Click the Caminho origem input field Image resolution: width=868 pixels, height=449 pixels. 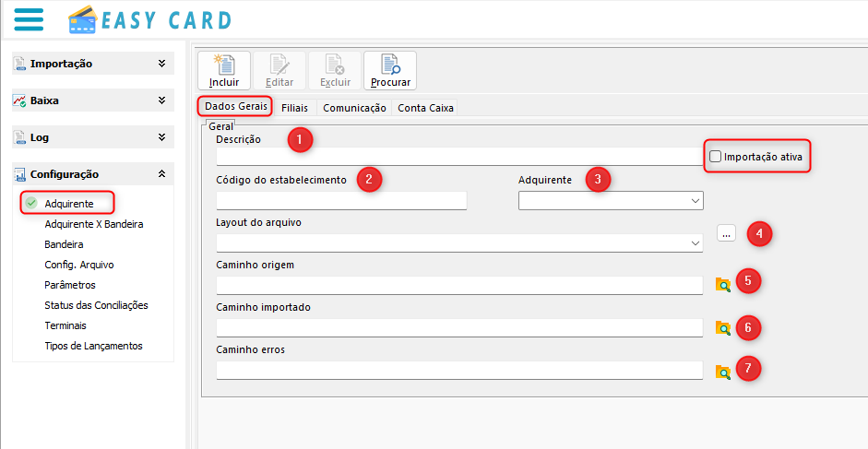[x=459, y=286]
